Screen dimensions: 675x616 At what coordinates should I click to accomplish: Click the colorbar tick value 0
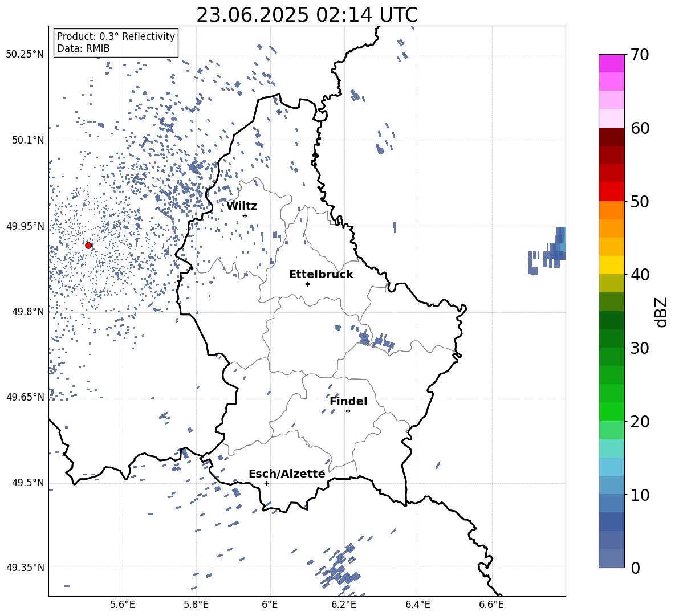(x=635, y=568)
